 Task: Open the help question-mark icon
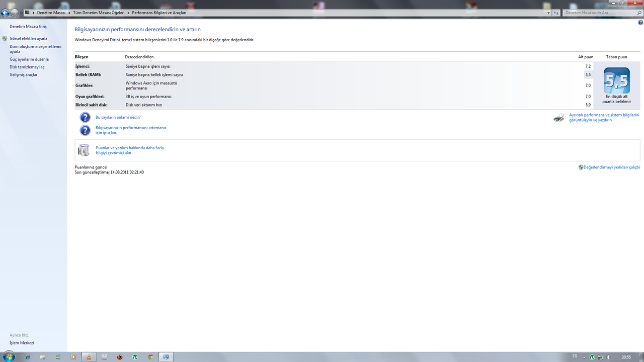(x=640, y=23)
